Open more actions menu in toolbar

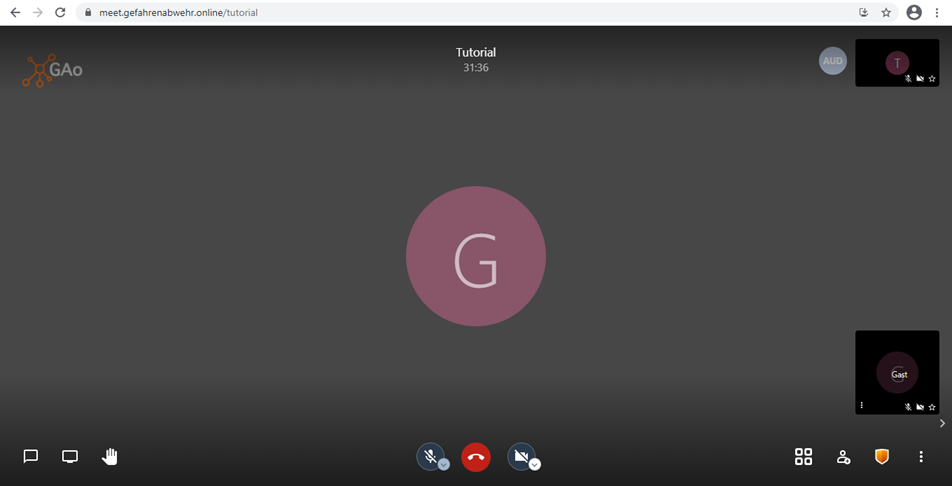pyautogui.click(x=921, y=456)
